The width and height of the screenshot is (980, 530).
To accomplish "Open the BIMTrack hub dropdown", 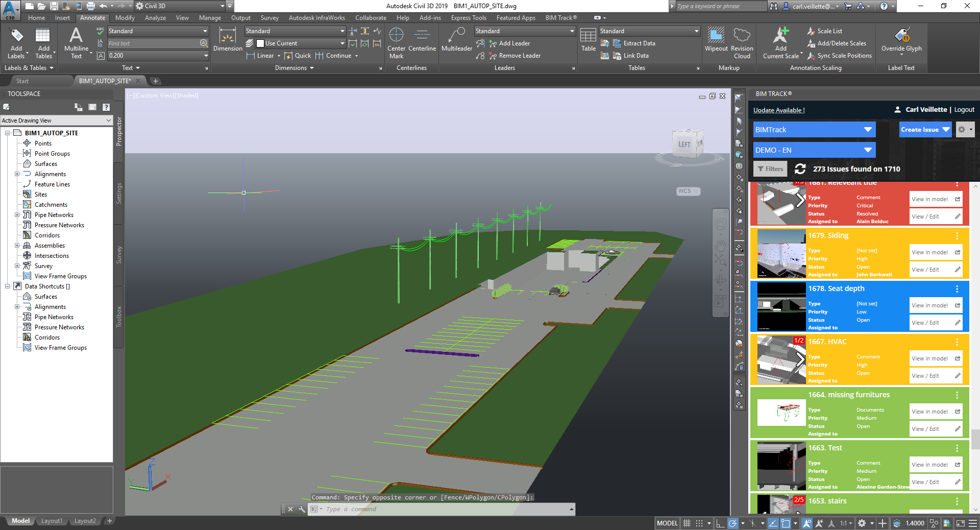I will tap(814, 130).
